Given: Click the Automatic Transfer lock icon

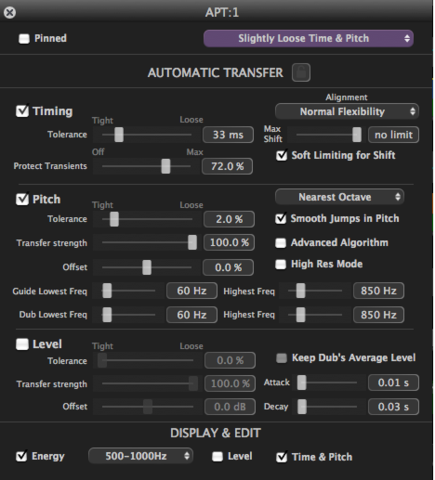Looking at the screenshot, I should tap(301, 72).
